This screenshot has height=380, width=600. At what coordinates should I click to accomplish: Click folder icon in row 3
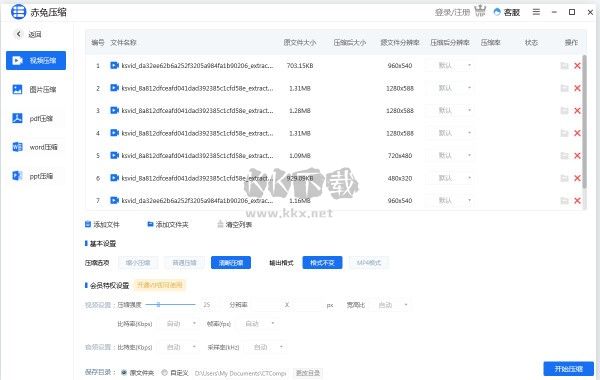tap(564, 111)
